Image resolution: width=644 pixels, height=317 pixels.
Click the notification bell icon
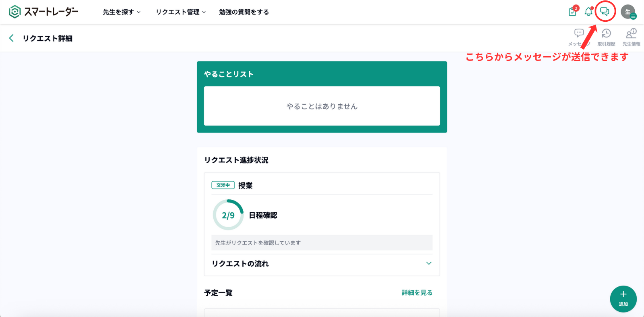(588, 12)
